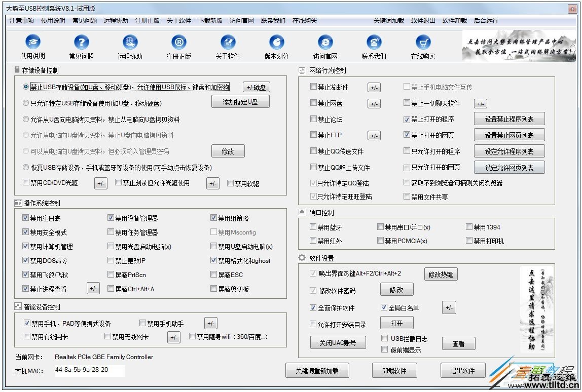Select the 注册正版 registration icon
Screen dimensions: 582x392
(179, 47)
